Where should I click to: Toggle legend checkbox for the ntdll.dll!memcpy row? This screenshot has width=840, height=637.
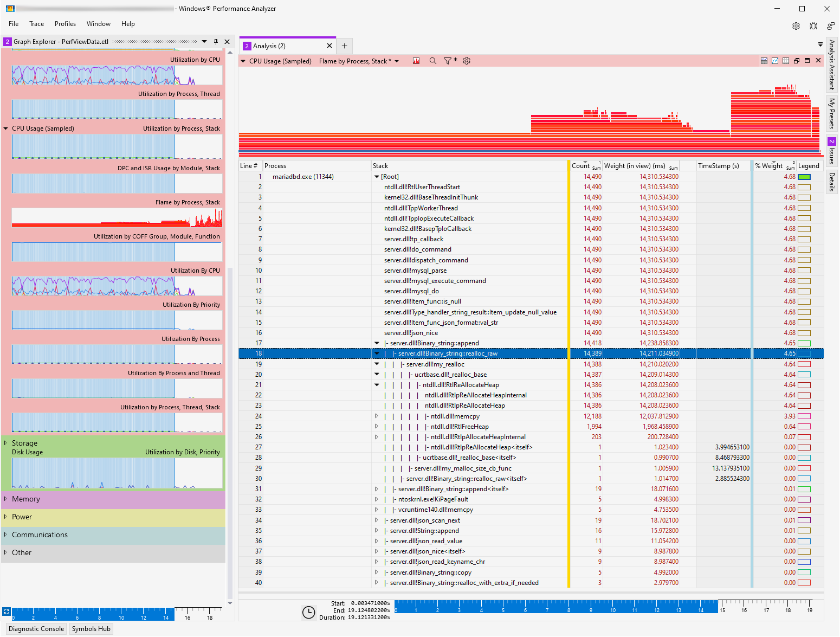pos(804,416)
